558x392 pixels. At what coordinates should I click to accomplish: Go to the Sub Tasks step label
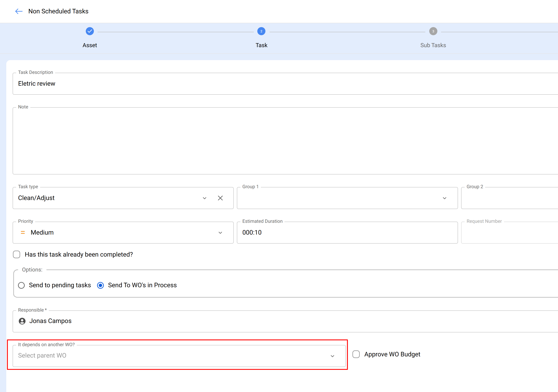[x=433, y=45]
